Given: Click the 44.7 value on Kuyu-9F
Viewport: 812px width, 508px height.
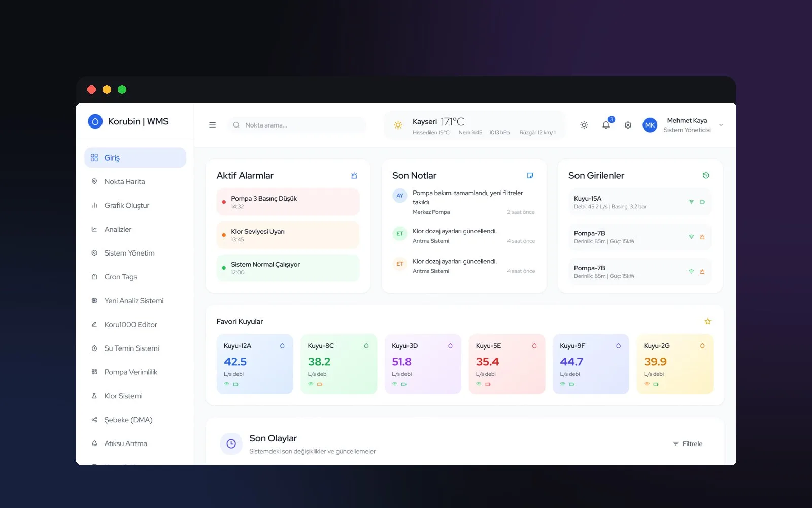Looking at the screenshot, I should point(571,362).
